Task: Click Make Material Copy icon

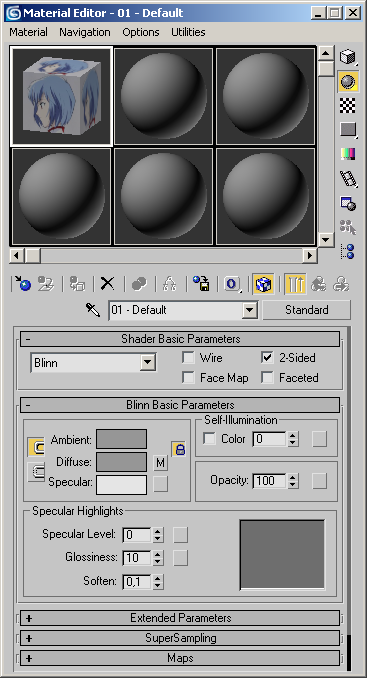Action: click(139, 284)
